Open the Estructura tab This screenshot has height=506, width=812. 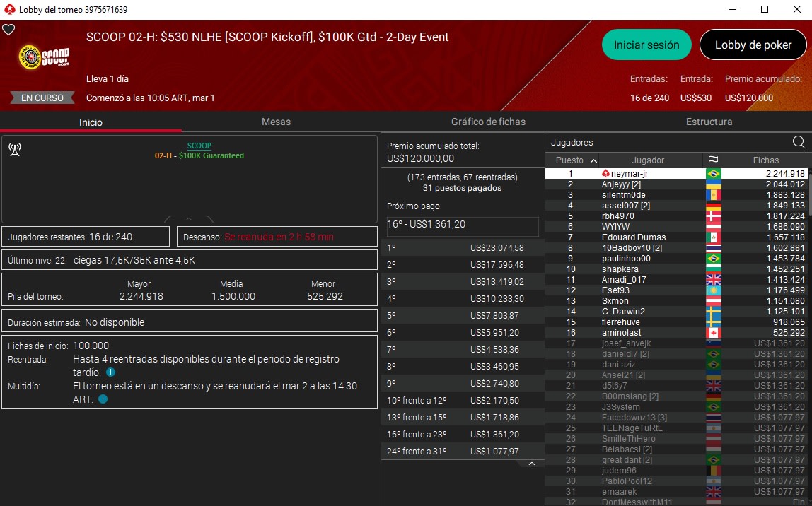(x=709, y=122)
